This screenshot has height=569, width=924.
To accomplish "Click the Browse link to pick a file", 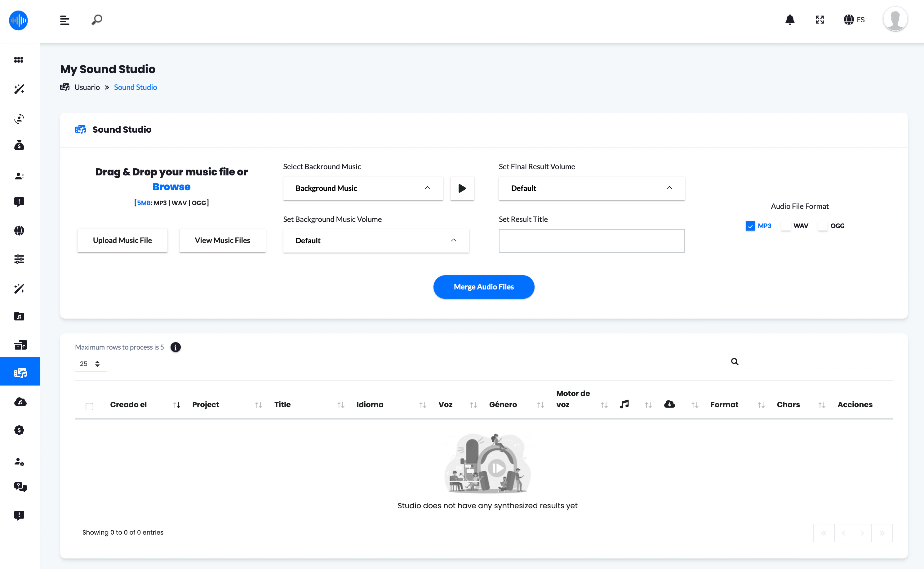I will (x=171, y=187).
